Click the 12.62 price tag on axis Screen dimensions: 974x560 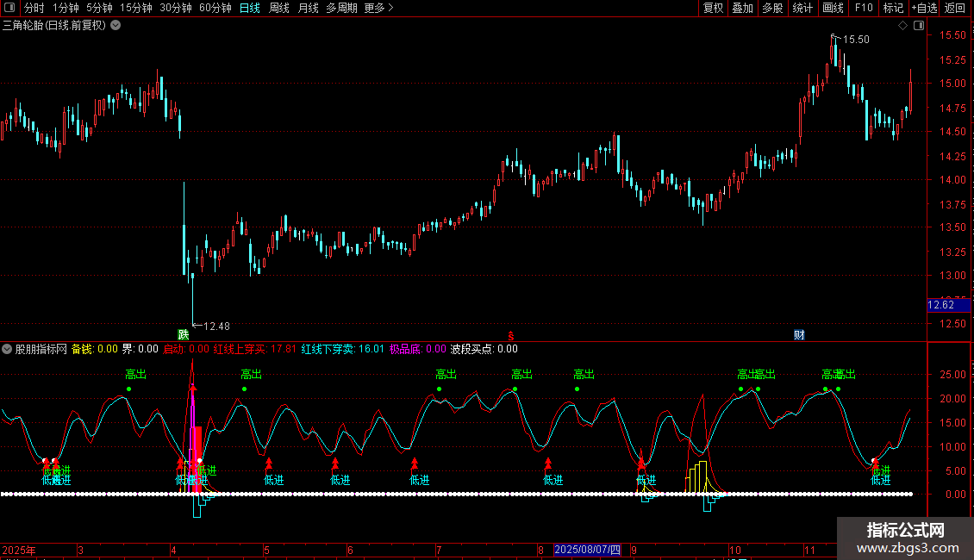(948, 305)
